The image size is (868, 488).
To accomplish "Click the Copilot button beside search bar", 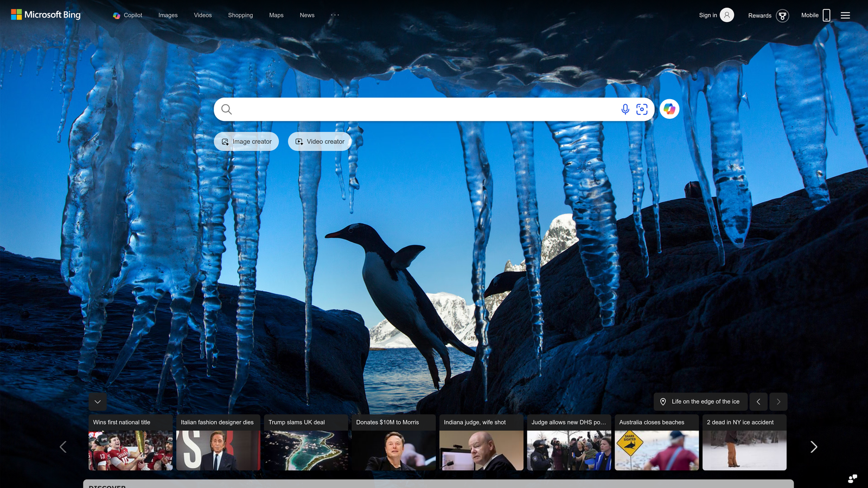I will 669,110.
